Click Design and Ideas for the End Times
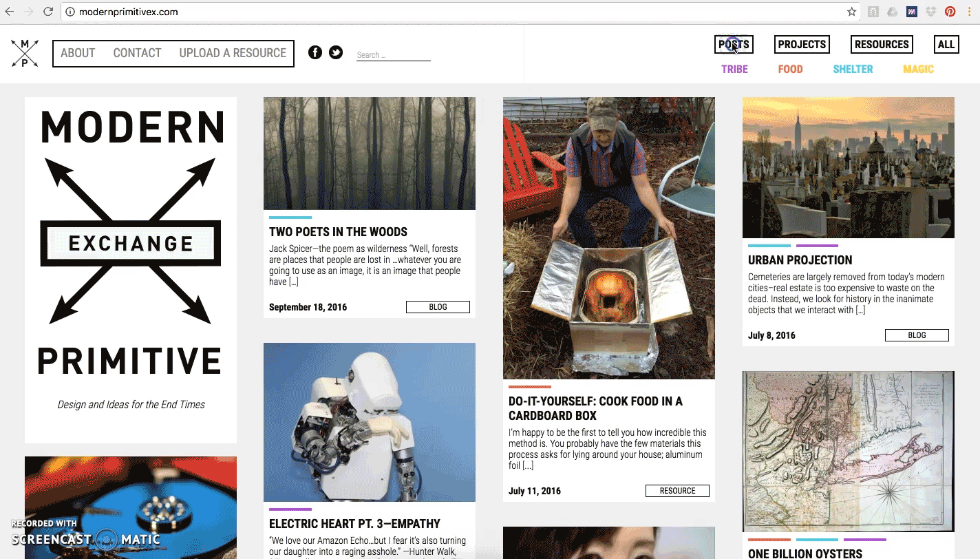The image size is (980, 559). [x=131, y=405]
